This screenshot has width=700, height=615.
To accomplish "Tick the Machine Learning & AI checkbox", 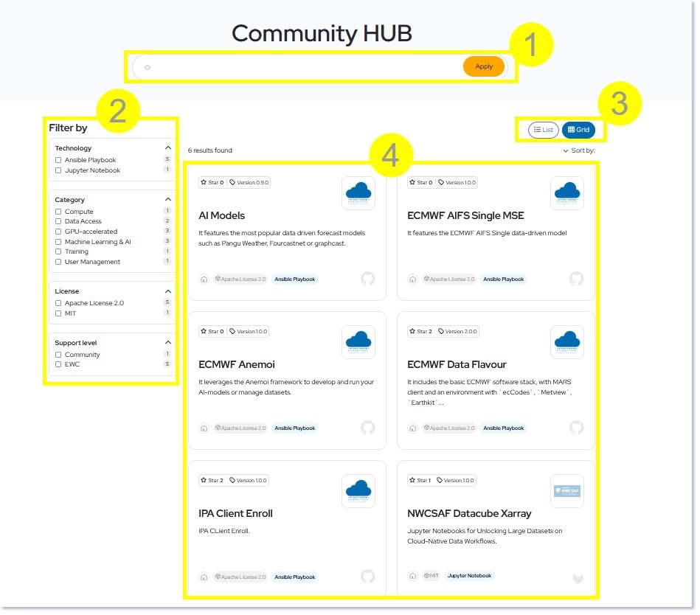I will click(x=58, y=243).
